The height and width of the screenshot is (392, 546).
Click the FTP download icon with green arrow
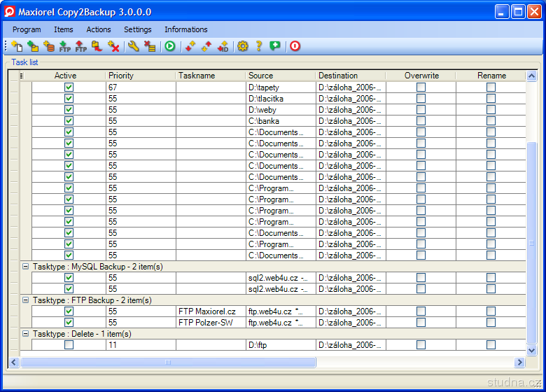(65, 47)
